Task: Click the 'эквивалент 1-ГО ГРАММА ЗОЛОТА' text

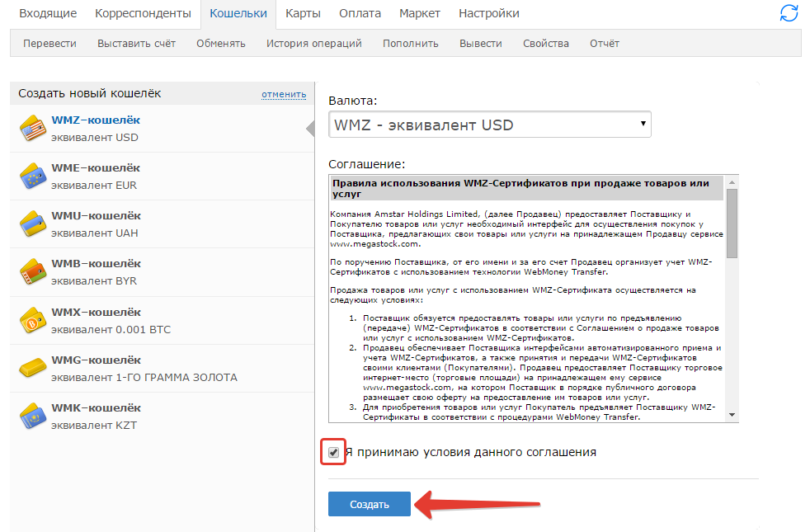Action: 144,378
